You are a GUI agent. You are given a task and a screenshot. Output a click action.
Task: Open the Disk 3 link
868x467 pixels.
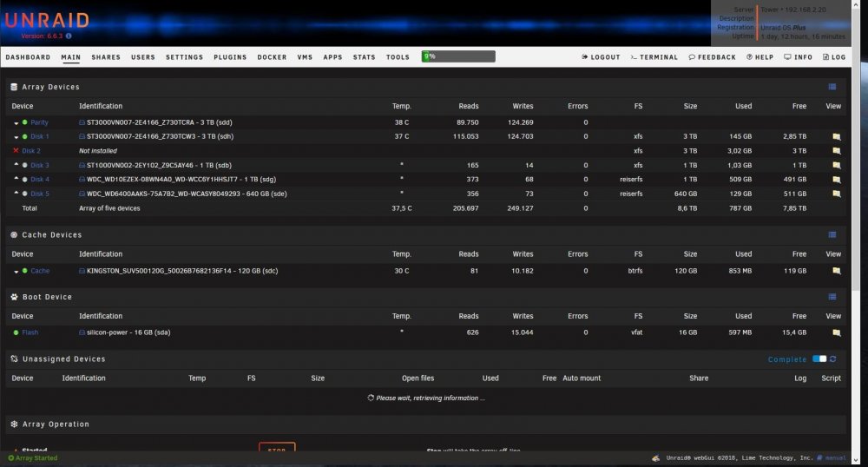tap(39, 166)
